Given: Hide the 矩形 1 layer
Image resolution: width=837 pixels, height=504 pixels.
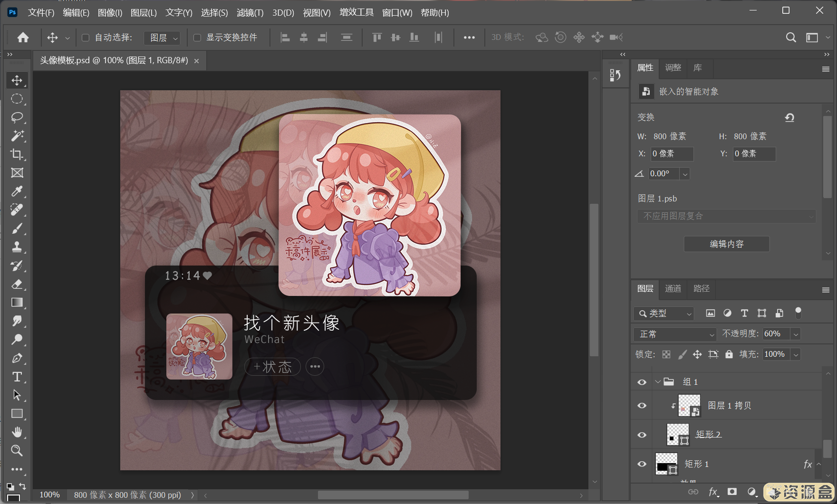Looking at the screenshot, I should coord(642,464).
